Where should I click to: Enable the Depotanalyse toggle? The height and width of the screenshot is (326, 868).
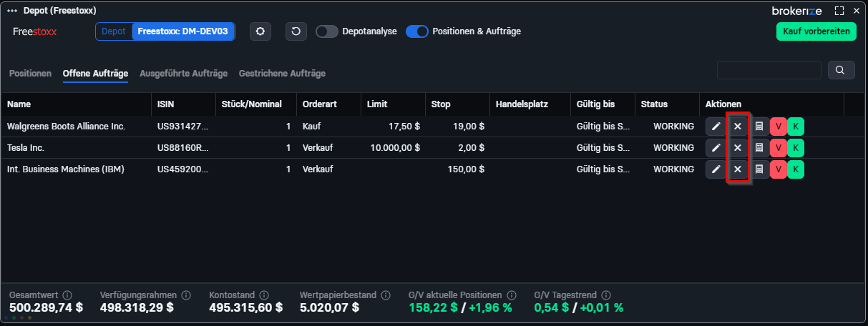click(327, 31)
